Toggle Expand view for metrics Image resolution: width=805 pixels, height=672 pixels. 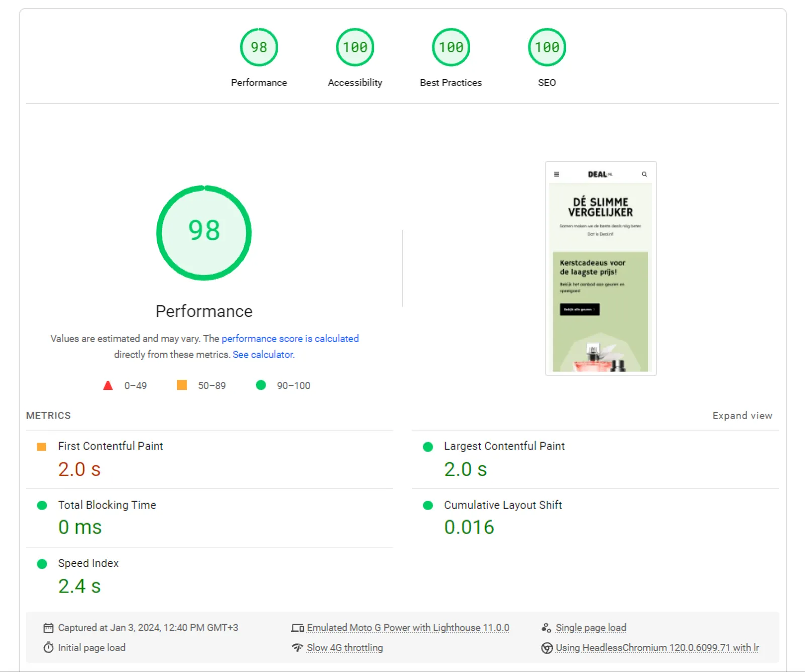(x=742, y=415)
